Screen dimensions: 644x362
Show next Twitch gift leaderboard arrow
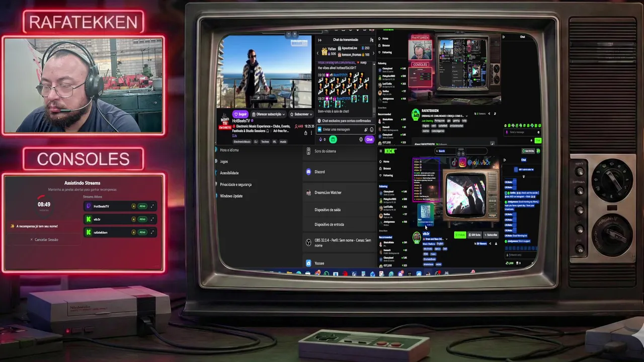pos(373,53)
